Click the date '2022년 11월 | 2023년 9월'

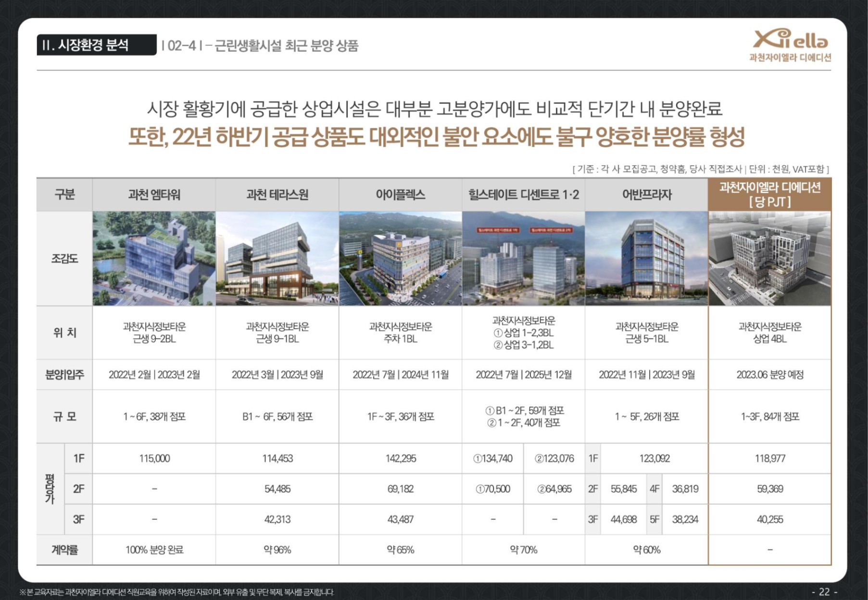click(647, 375)
